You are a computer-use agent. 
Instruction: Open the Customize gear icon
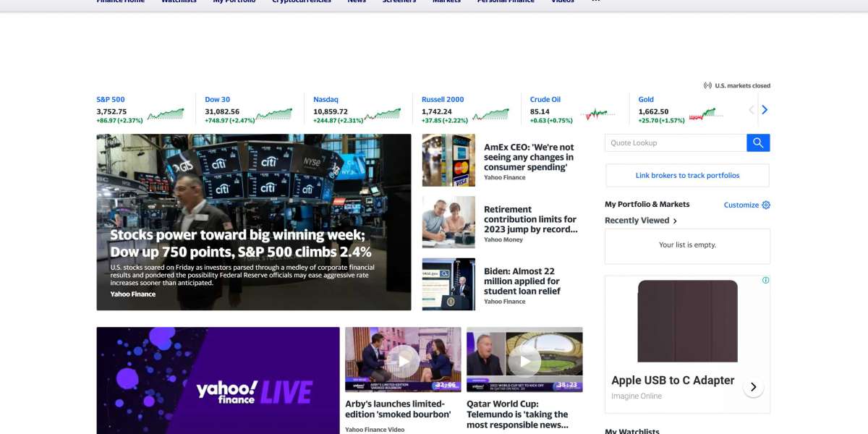click(766, 205)
